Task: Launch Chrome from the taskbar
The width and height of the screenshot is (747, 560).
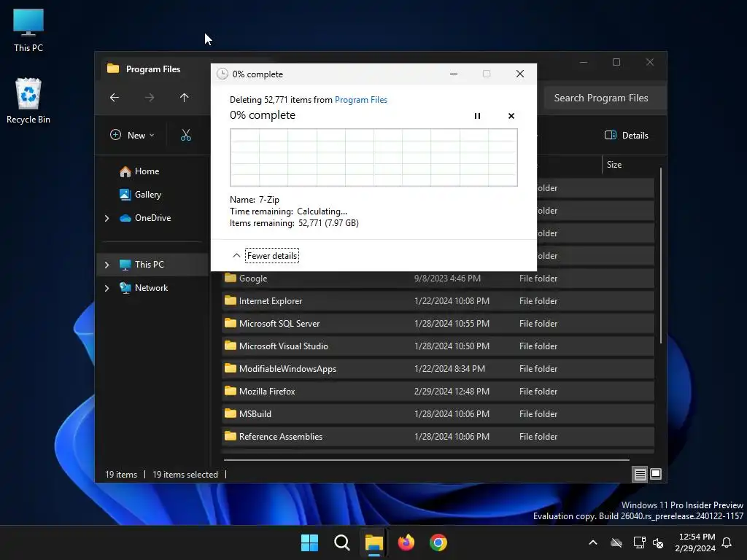Action: (438, 542)
